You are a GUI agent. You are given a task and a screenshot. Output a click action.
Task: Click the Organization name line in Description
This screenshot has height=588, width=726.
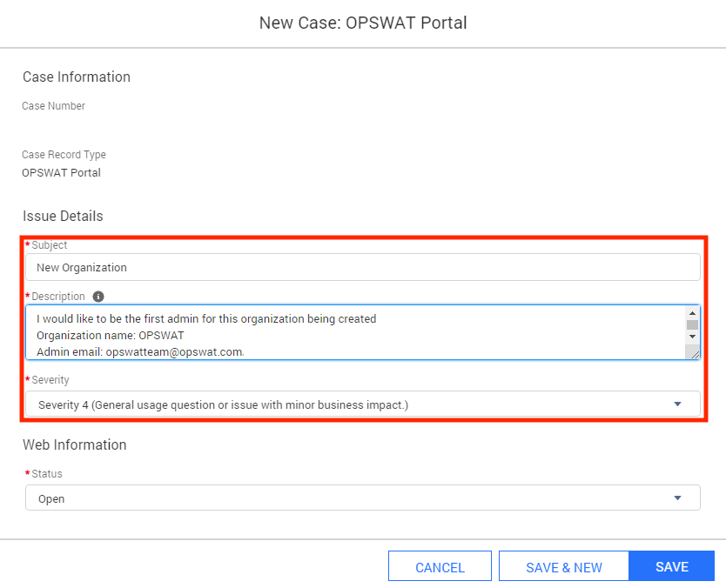(111, 336)
